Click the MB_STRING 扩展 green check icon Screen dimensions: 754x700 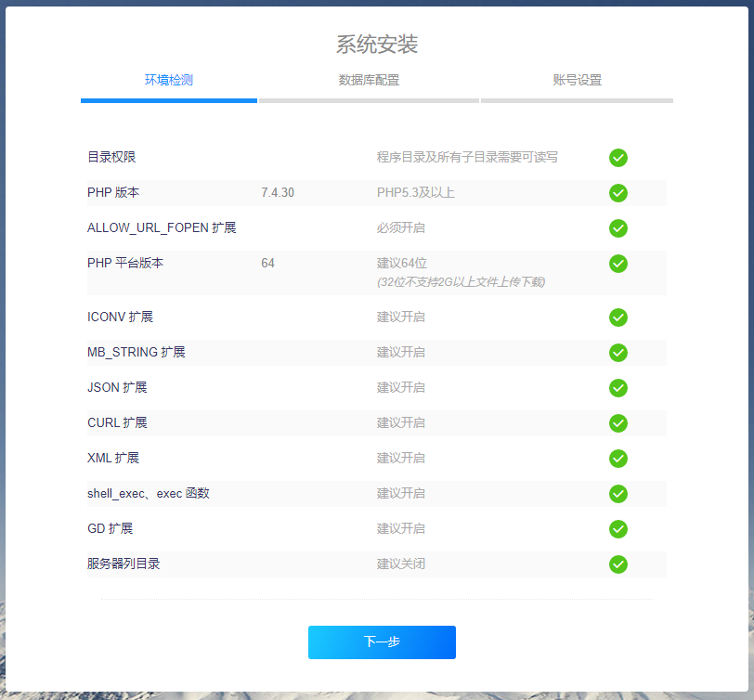(618, 353)
